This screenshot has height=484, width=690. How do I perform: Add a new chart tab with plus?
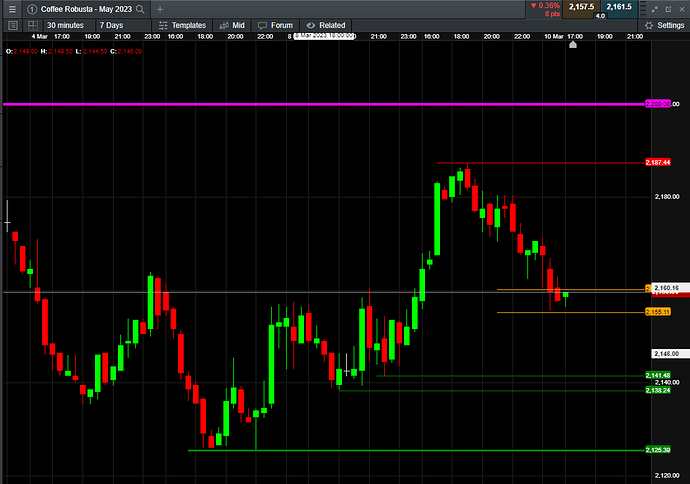point(160,9)
